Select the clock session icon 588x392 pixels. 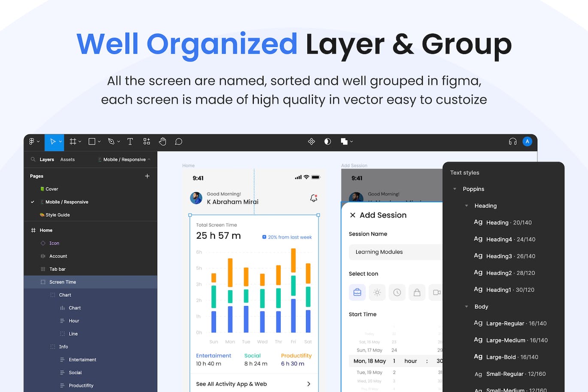click(397, 292)
